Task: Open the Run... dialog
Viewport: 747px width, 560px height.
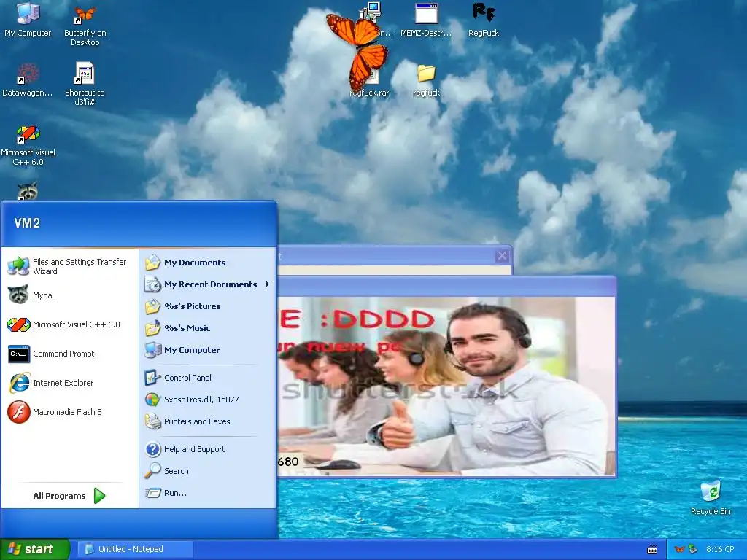Action: click(207, 493)
